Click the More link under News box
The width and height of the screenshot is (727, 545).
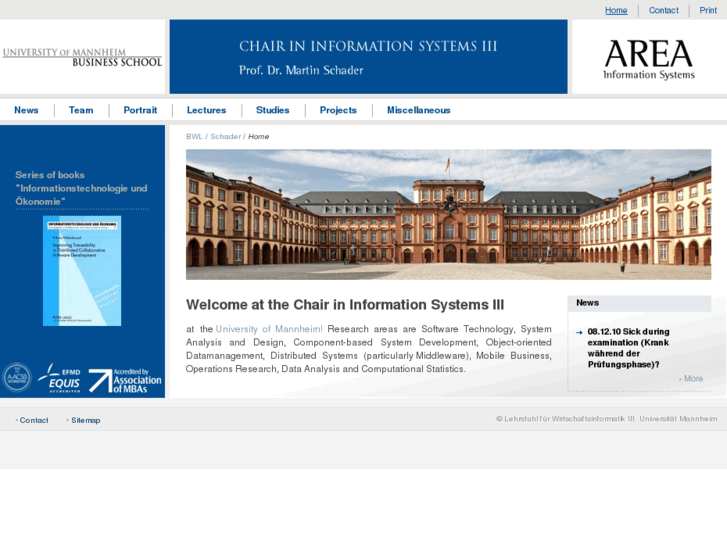(x=691, y=378)
